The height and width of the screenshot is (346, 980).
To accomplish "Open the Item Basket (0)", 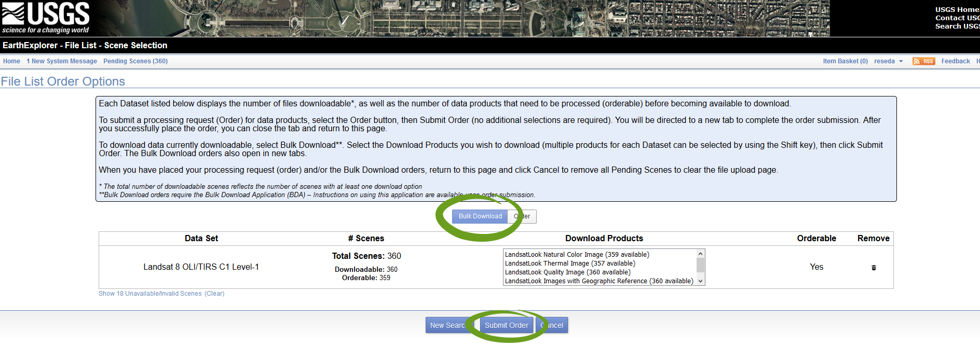I will pyautogui.click(x=845, y=61).
